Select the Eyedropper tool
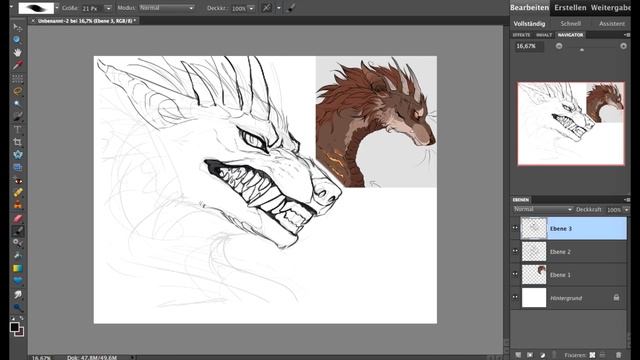 pos(17,65)
